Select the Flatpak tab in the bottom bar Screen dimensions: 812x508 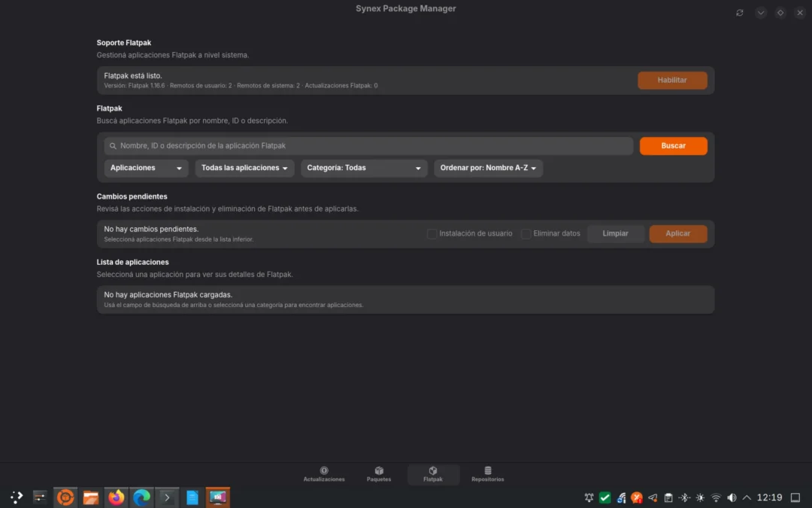click(x=433, y=474)
